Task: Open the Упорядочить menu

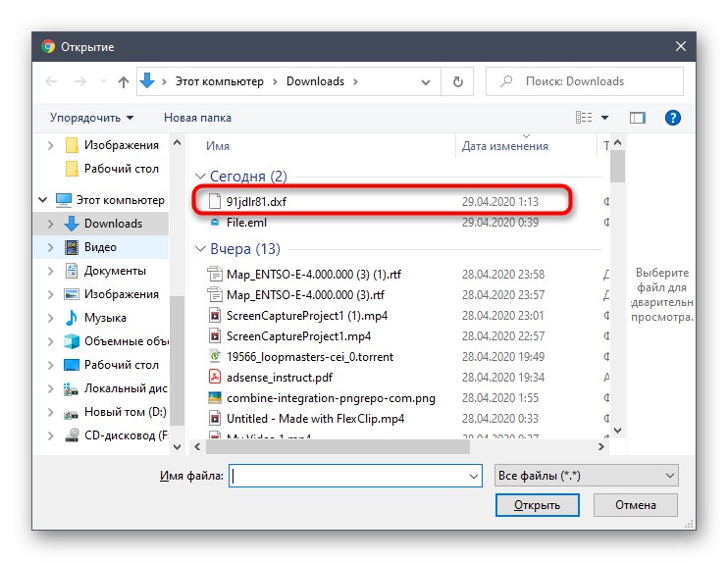Action: [x=91, y=118]
